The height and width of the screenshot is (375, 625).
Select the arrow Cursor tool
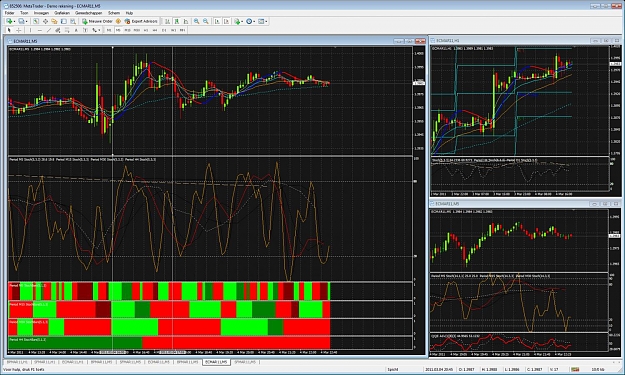pyautogui.click(x=9, y=30)
